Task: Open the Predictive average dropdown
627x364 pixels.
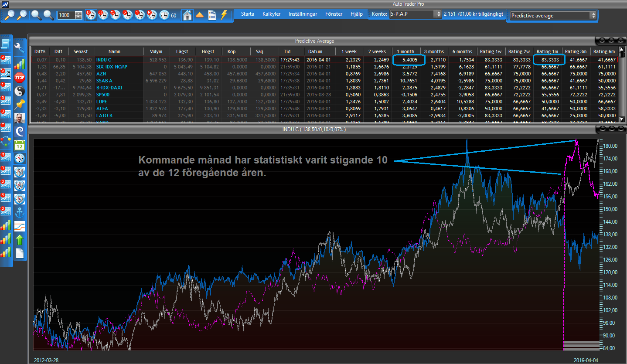Action: (x=553, y=15)
